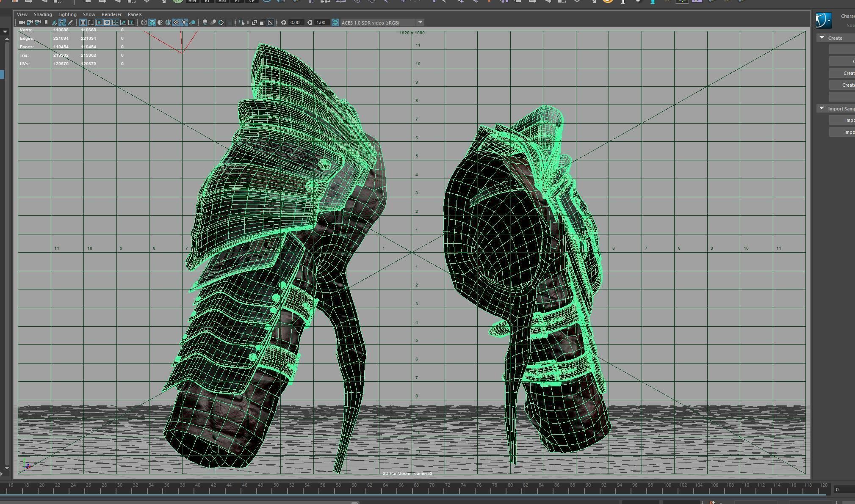Image resolution: width=855 pixels, height=504 pixels.
Task: Toggle the color management ON button
Action: click(x=335, y=22)
